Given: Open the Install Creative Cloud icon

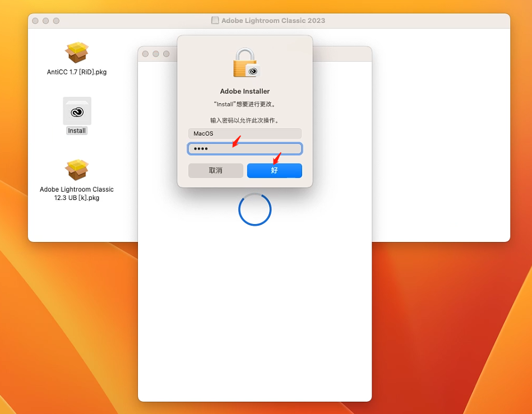Looking at the screenshot, I should [x=77, y=111].
